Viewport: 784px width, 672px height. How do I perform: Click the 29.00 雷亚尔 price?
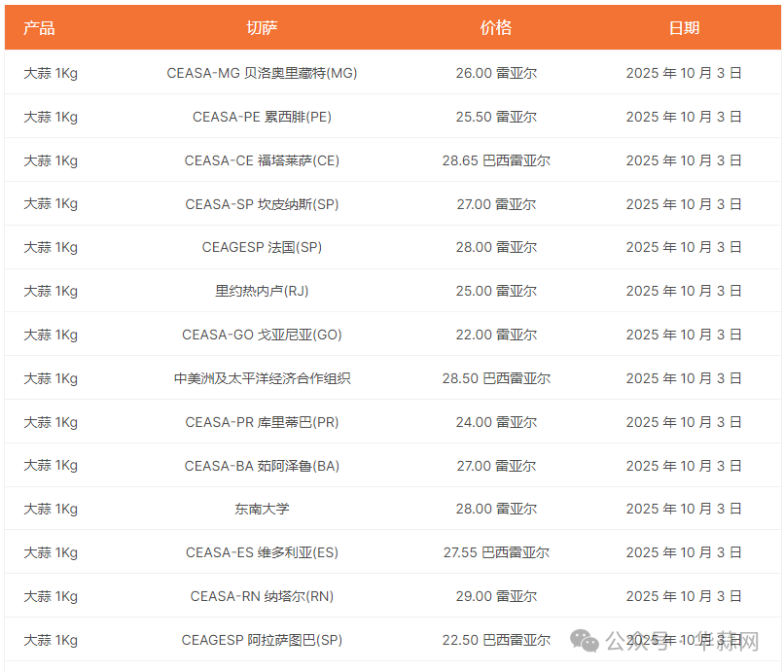pyautogui.click(x=496, y=596)
